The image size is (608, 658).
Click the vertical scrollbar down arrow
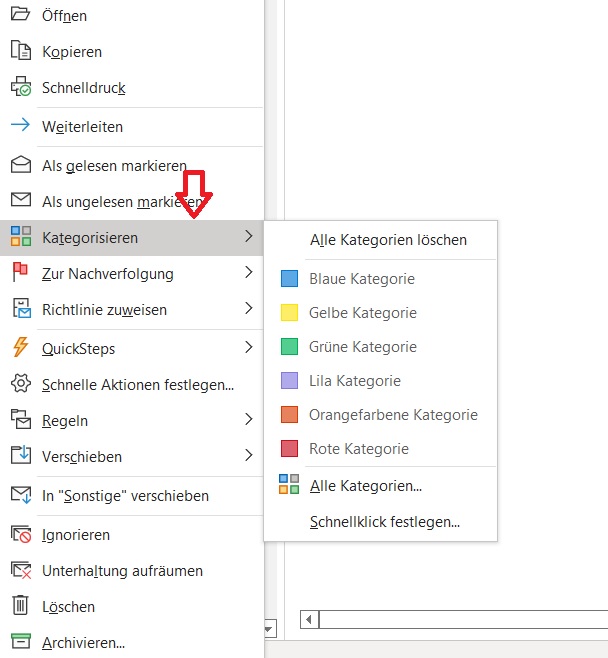click(269, 629)
